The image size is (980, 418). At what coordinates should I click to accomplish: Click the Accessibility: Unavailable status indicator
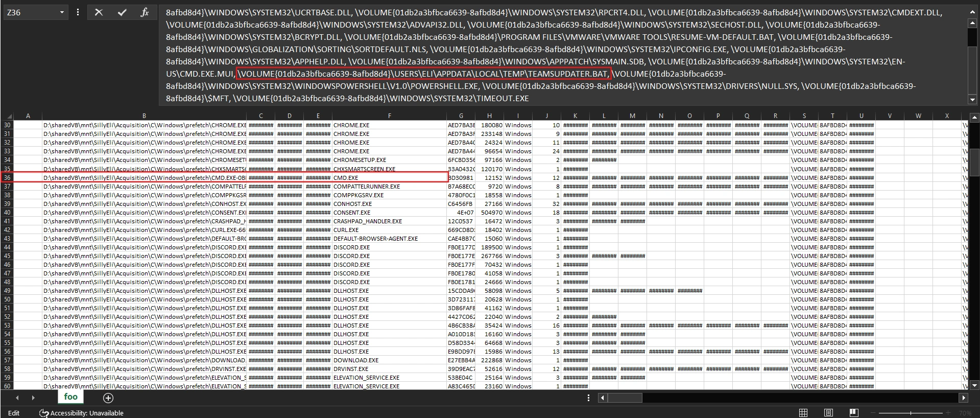coord(82,413)
